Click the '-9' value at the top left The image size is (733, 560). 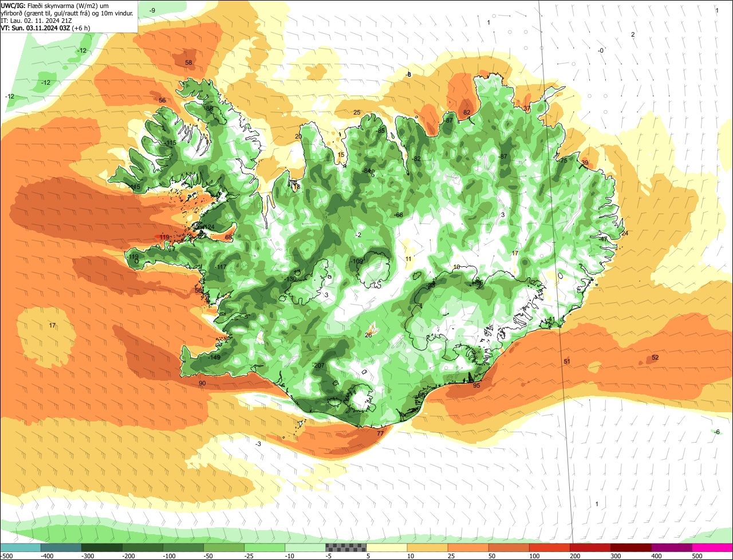pos(152,10)
